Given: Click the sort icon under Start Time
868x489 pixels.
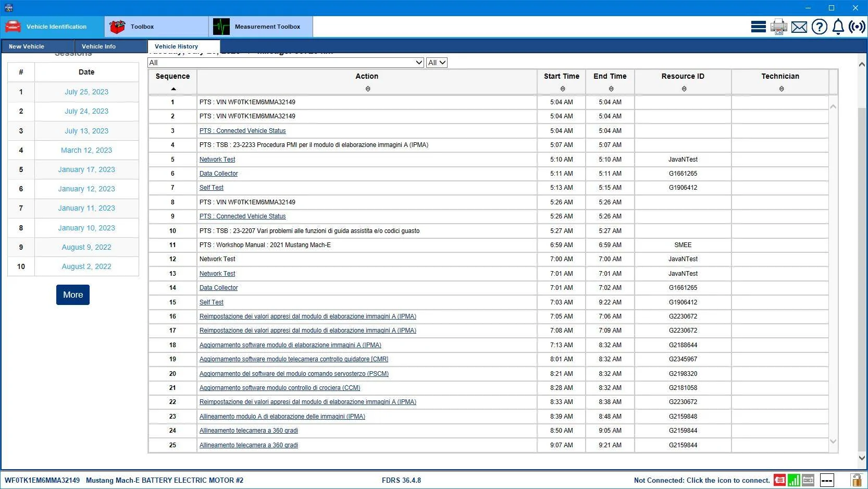Looking at the screenshot, I should click(x=563, y=89).
